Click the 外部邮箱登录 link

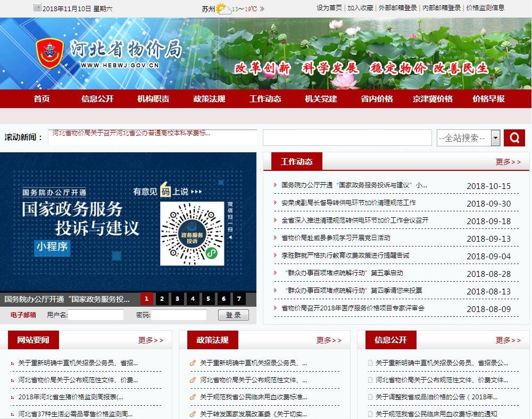point(397,8)
